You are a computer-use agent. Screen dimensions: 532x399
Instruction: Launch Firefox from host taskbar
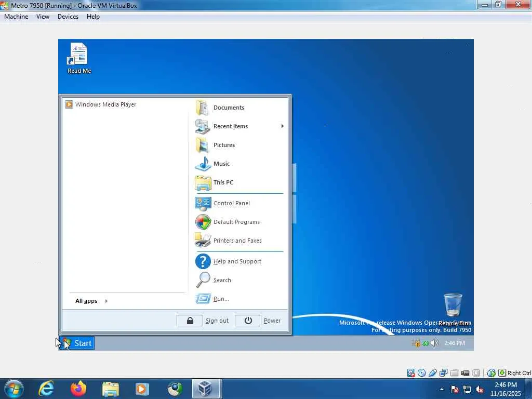click(78, 389)
